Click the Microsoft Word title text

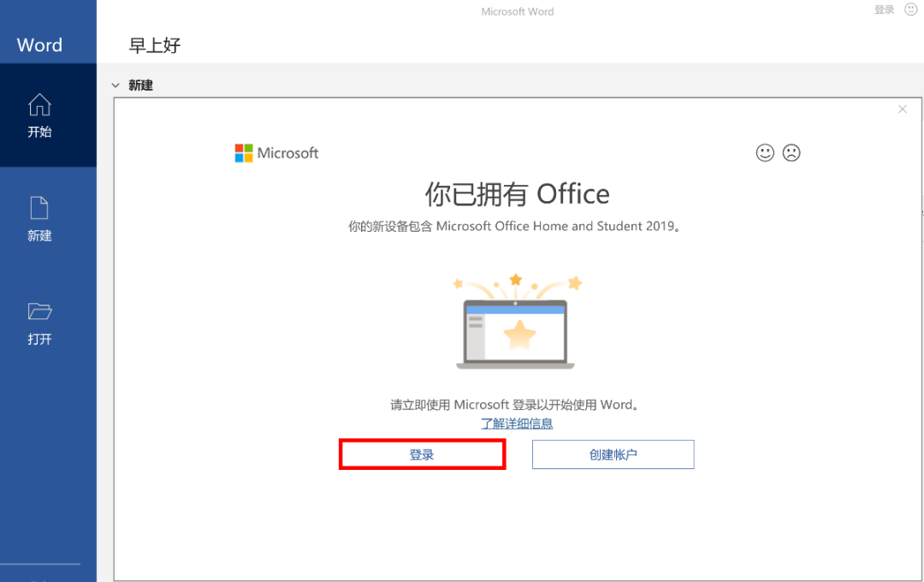tap(518, 11)
